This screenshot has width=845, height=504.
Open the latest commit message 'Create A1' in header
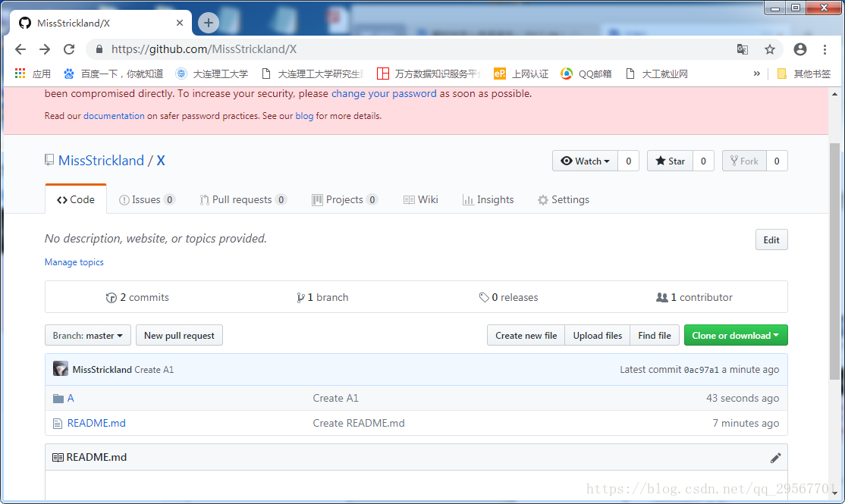point(154,370)
